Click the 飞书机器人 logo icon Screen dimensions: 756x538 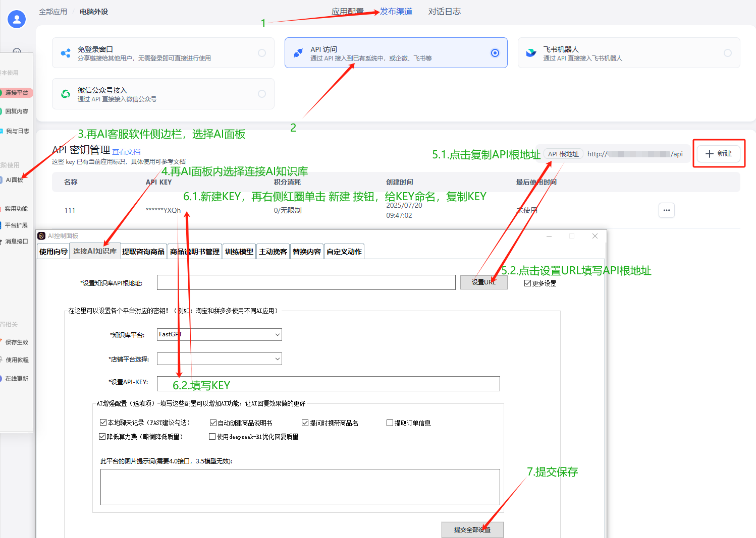[x=531, y=53]
